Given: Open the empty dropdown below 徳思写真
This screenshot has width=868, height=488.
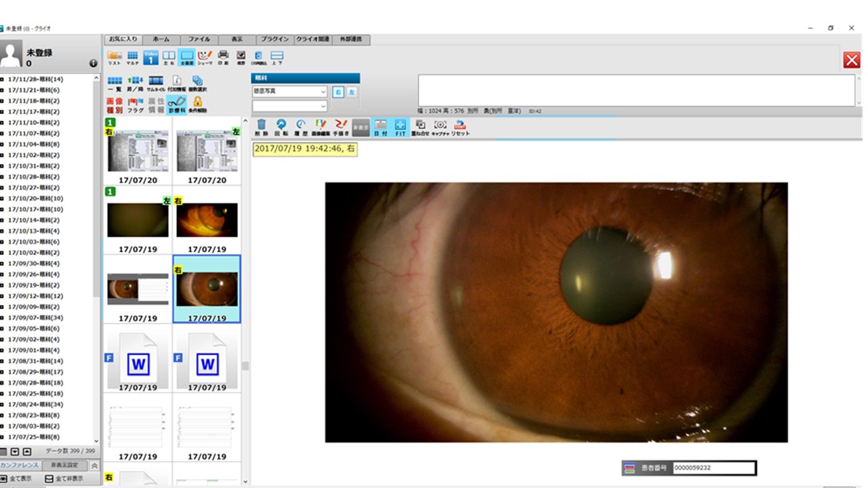Looking at the screenshot, I should [290, 106].
